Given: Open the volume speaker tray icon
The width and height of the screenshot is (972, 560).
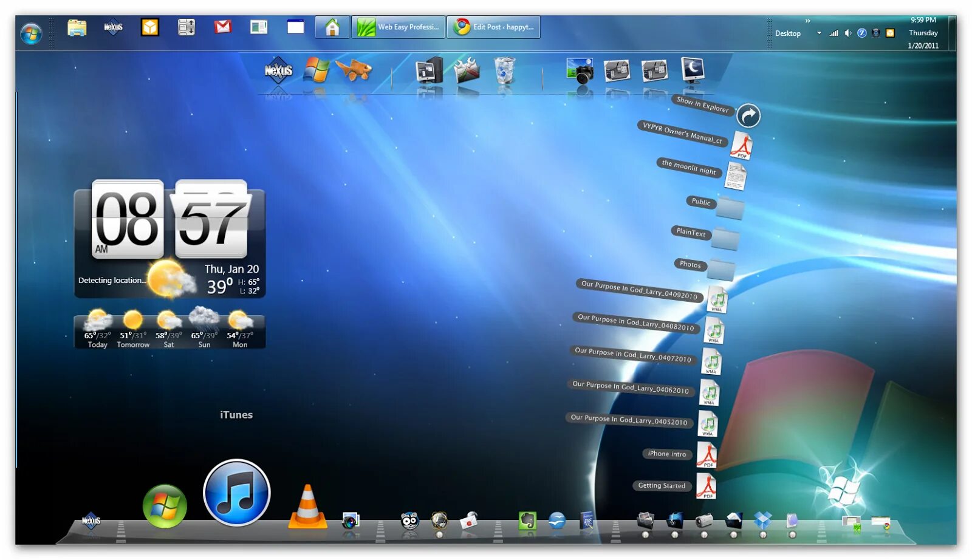Looking at the screenshot, I should pos(848,33).
